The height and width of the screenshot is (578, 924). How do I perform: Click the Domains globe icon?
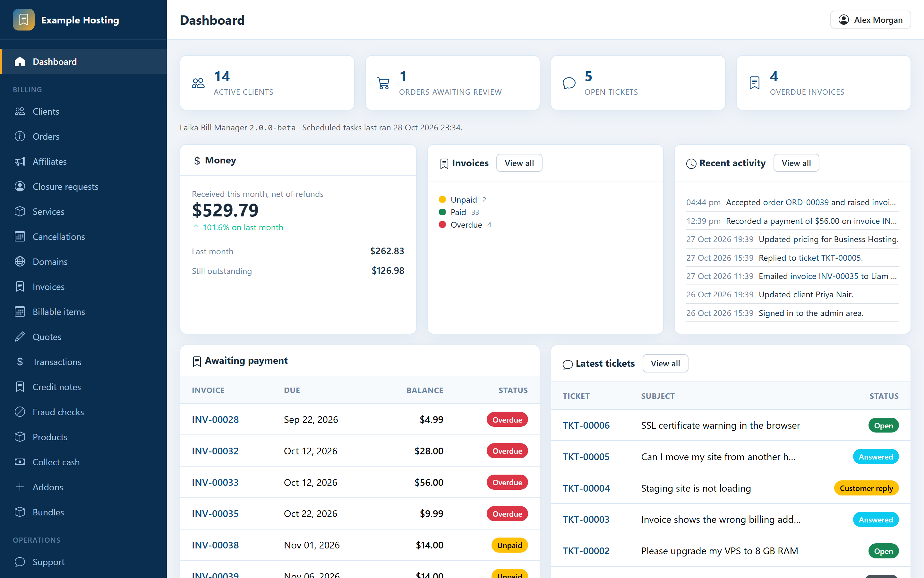[20, 261]
